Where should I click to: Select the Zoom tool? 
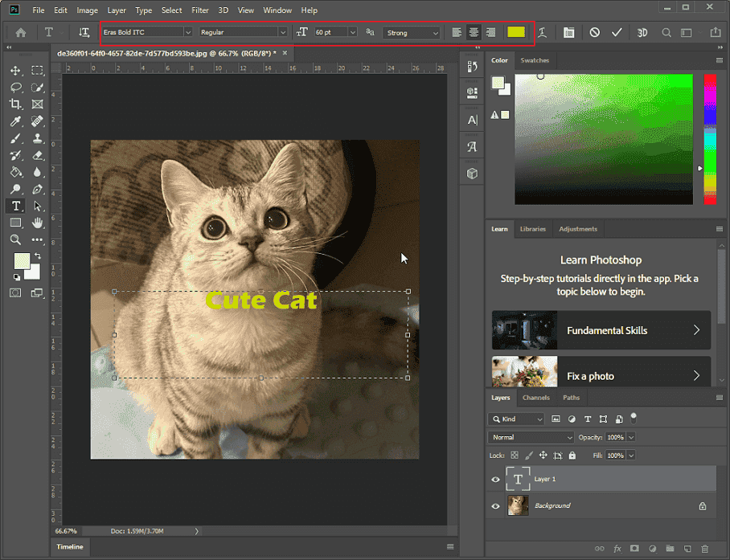15,239
